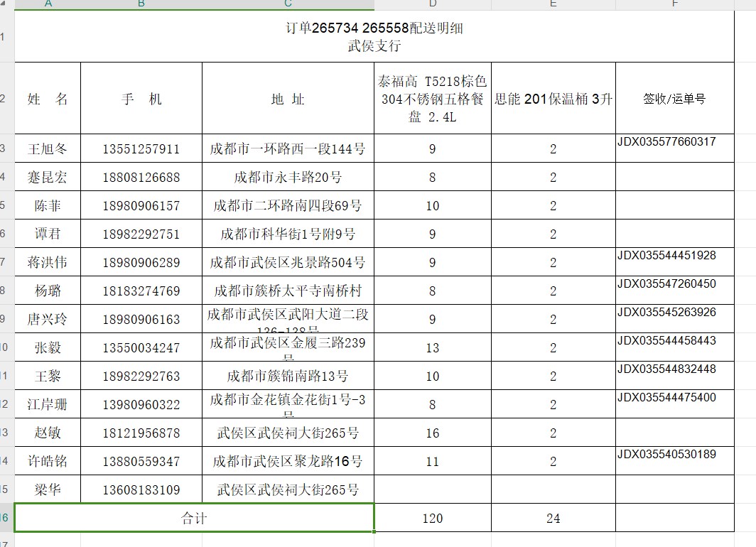
Task: Select address 成都市永丰路20号
Action: pyautogui.click(x=288, y=177)
